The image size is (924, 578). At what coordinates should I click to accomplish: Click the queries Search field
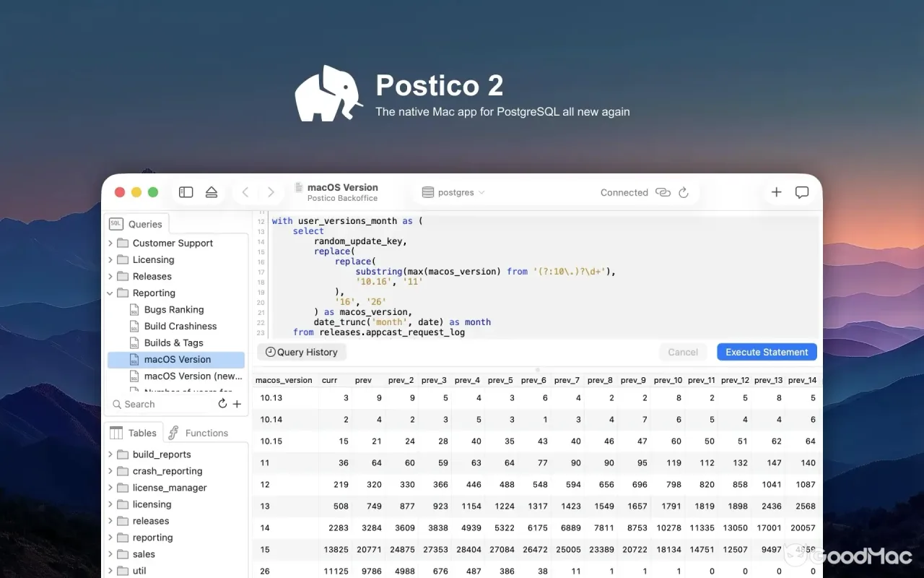pyautogui.click(x=162, y=404)
